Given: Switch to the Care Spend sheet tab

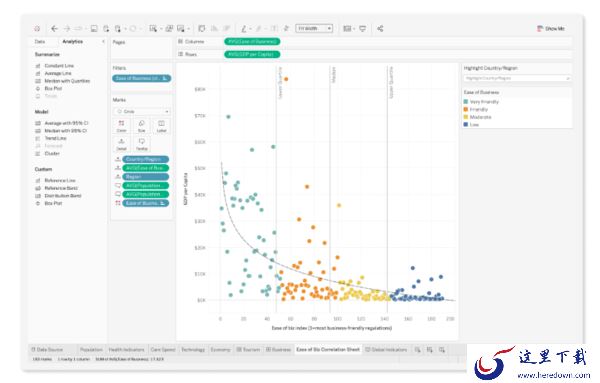Looking at the screenshot, I should tap(163, 350).
